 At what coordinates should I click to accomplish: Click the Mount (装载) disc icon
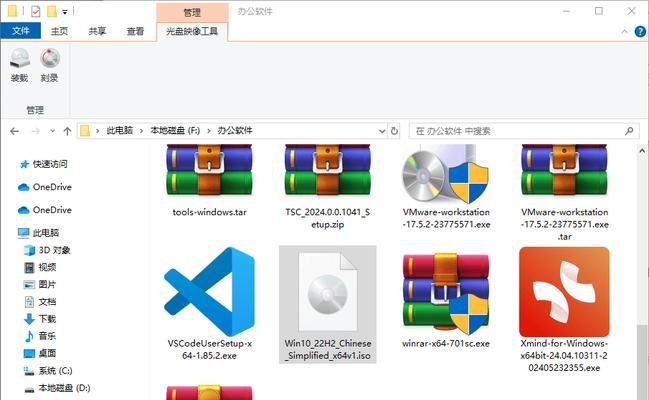[19, 58]
